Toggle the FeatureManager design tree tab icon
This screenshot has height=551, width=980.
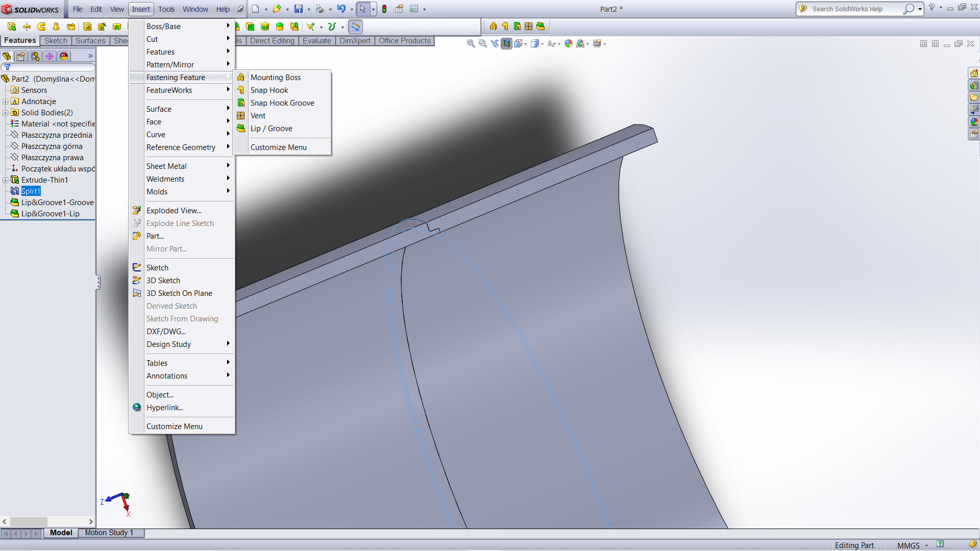tap(7, 56)
